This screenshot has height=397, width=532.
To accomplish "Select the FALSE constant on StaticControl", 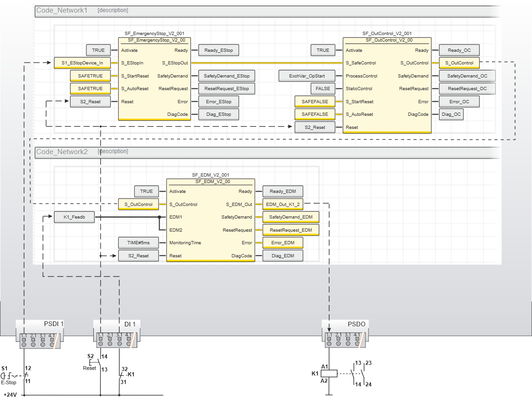I will tap(322, 88).
